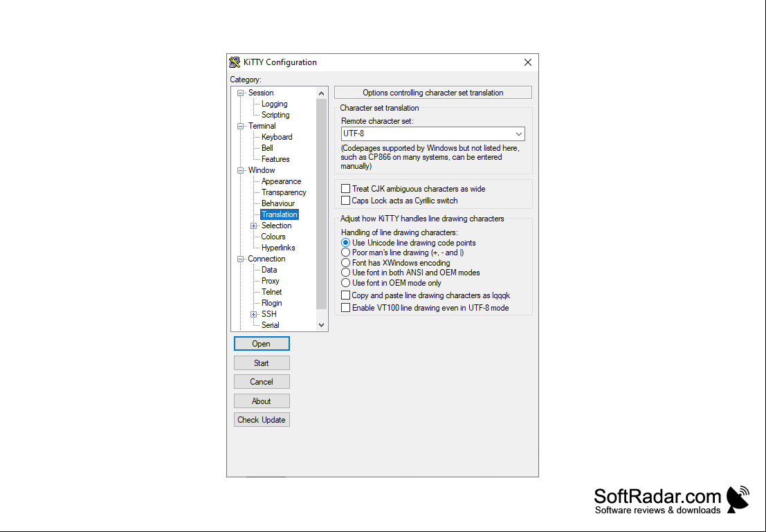Viewport: 766px width, 532px height.
Task: Open the Logging category
Action: pyautogui.click(x=274, y=104)
